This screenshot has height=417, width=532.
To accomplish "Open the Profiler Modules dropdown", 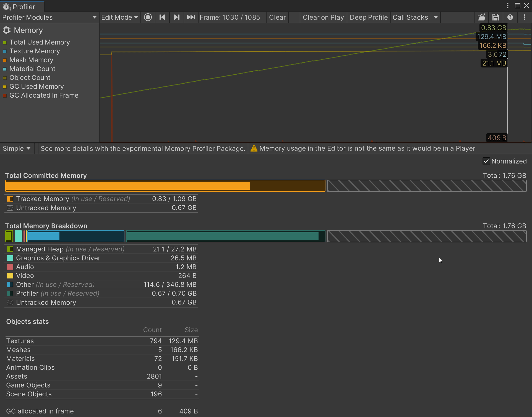I will coord(49,17).
